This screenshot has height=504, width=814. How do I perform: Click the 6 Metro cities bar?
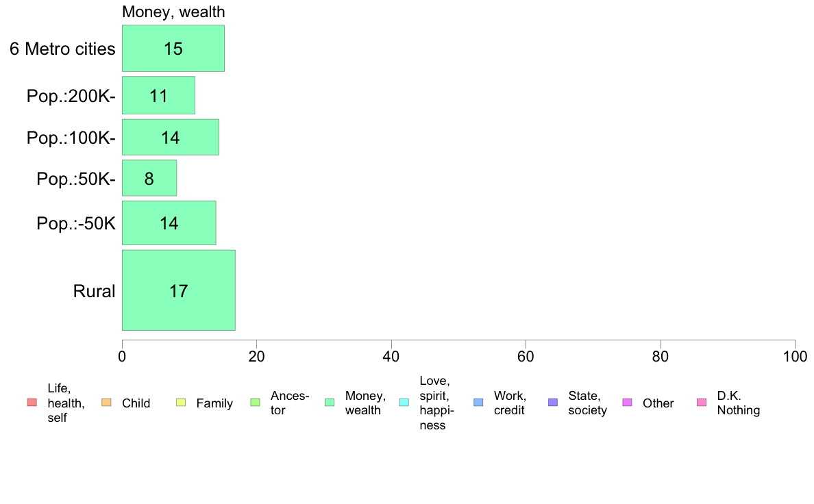coord(173,48)
